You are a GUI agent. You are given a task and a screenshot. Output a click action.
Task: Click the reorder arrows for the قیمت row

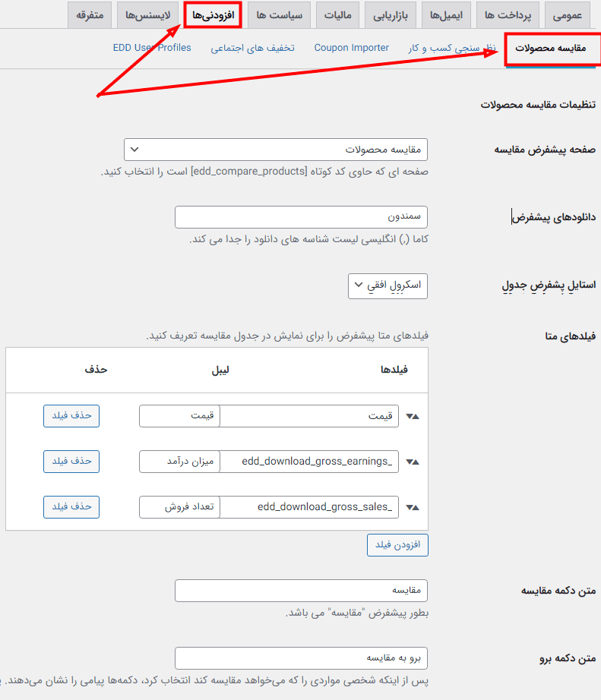(413, 416)
